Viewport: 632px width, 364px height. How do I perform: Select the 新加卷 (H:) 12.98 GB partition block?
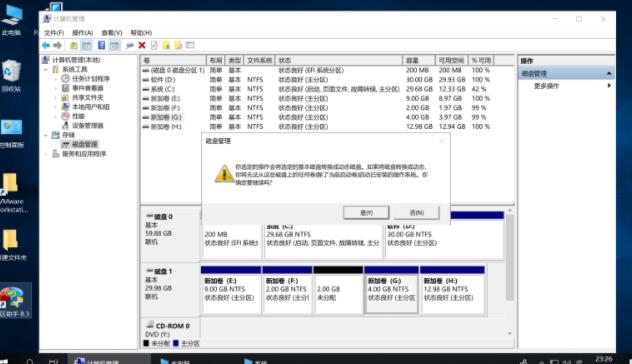tap(452, 290)
